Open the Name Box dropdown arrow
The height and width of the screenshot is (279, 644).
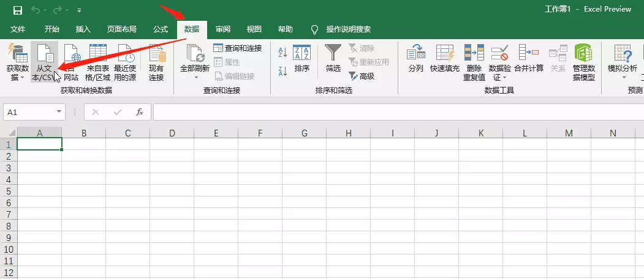point(59,111)
